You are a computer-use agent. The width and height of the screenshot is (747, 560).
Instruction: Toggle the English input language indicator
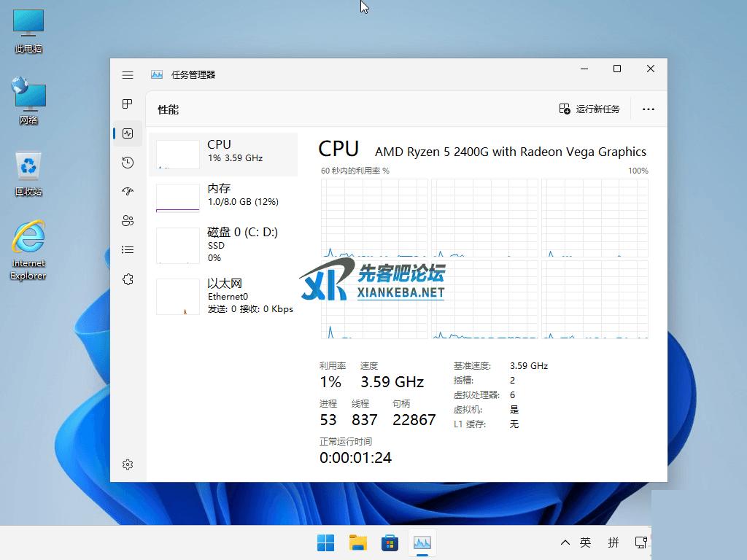[585, 542]
